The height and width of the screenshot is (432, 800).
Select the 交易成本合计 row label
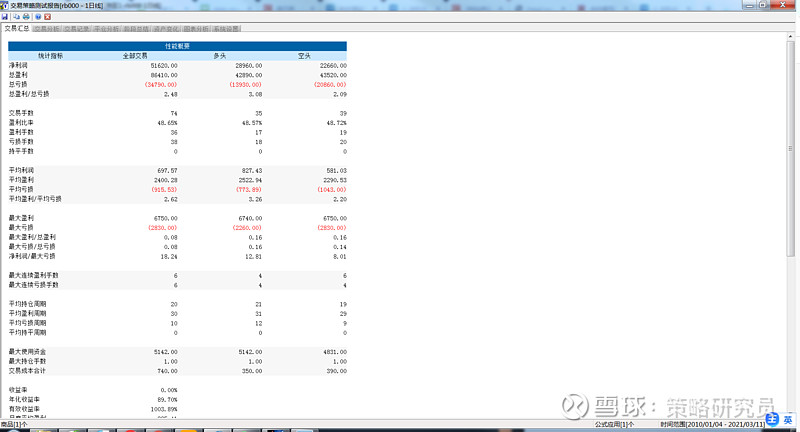point(27,370)
